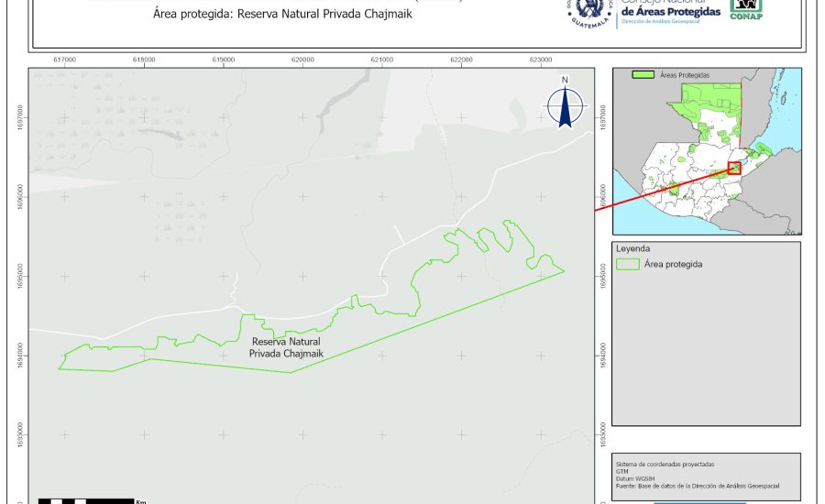Click the Km unit label beside scale bar
The height and width of the screenshot is (504, 825).
click(x=141, y=501)
